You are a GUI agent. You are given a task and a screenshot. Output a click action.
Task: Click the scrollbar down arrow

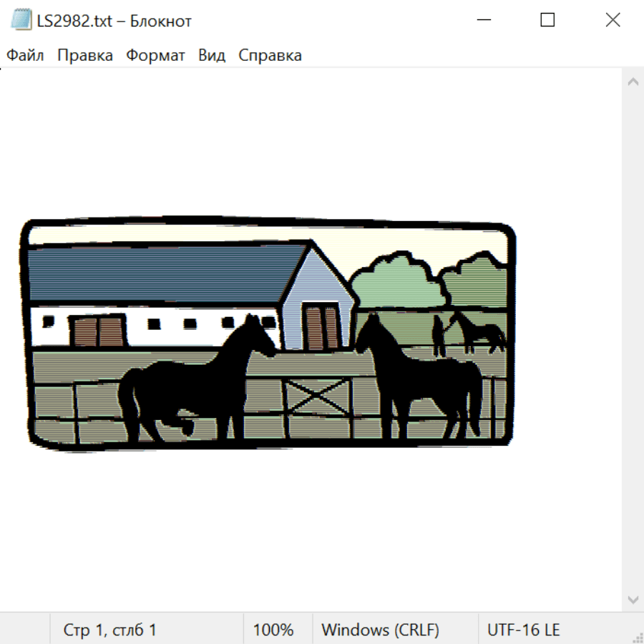pyautogui.click(x=633, y=600)
